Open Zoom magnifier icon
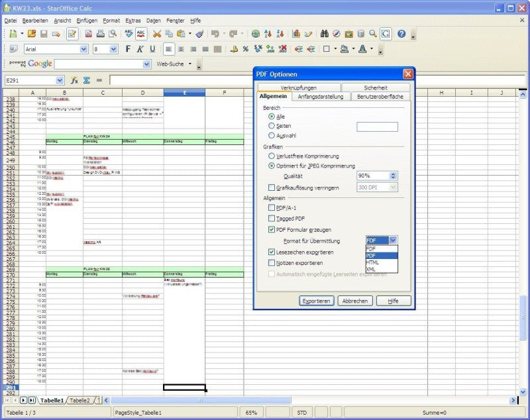Viewport: 530px width, 420px height. click(373, 34)
